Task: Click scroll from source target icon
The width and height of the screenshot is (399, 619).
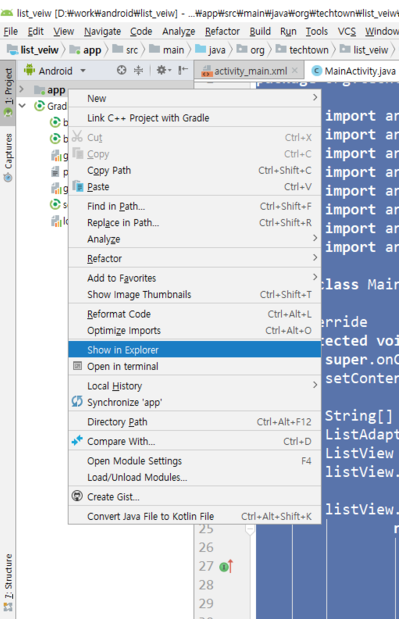Action: point(122,70)
